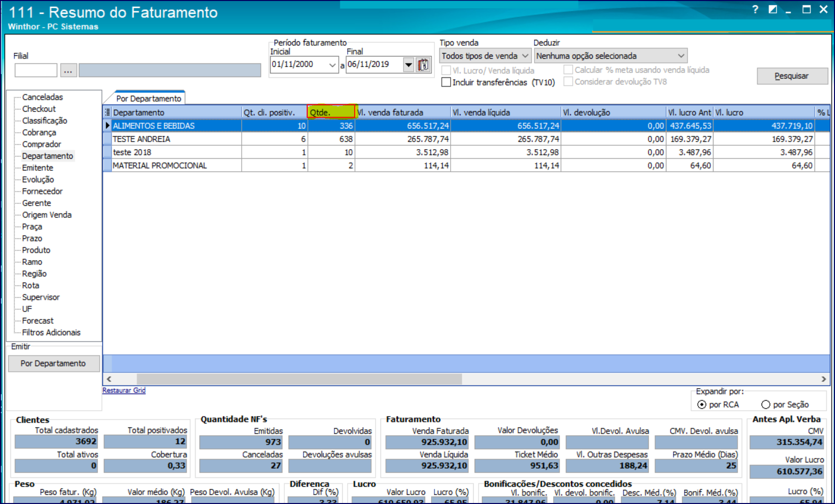Sort by the Qtde. column header
This screenshot has height=504, width=835.
(331, 112)
